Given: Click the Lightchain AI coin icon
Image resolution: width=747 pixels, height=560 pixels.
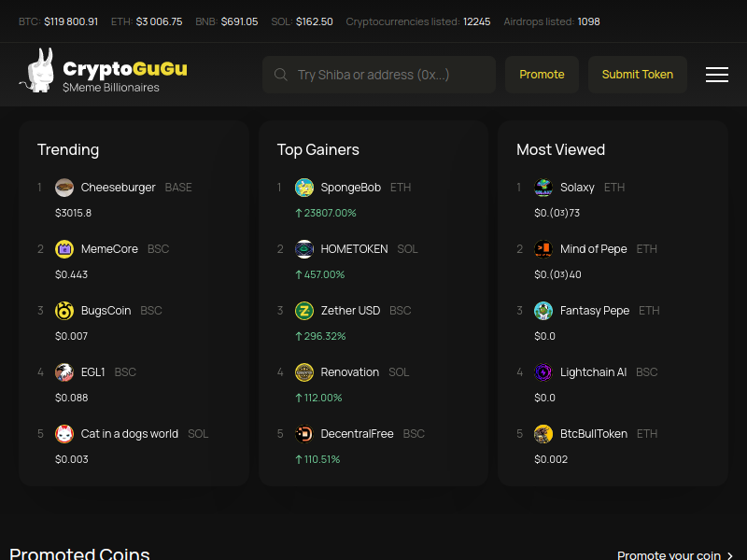Looking at the screenshot, I should tap(543, 372).
